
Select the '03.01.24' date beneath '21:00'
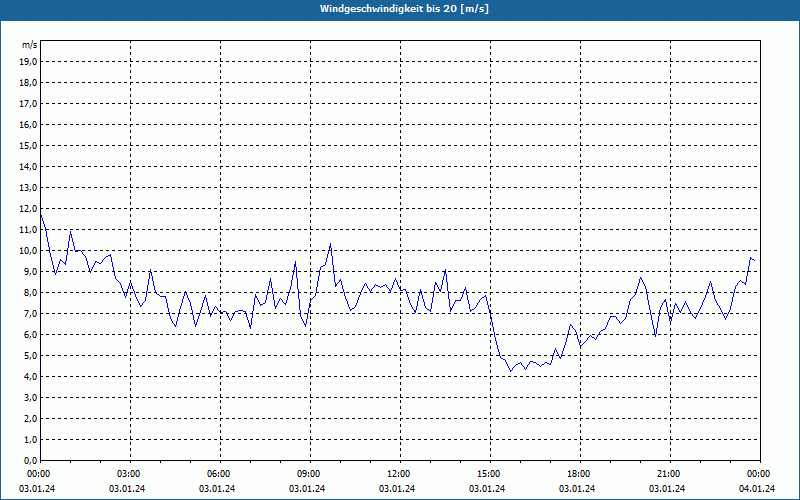[x=667, y=488]
